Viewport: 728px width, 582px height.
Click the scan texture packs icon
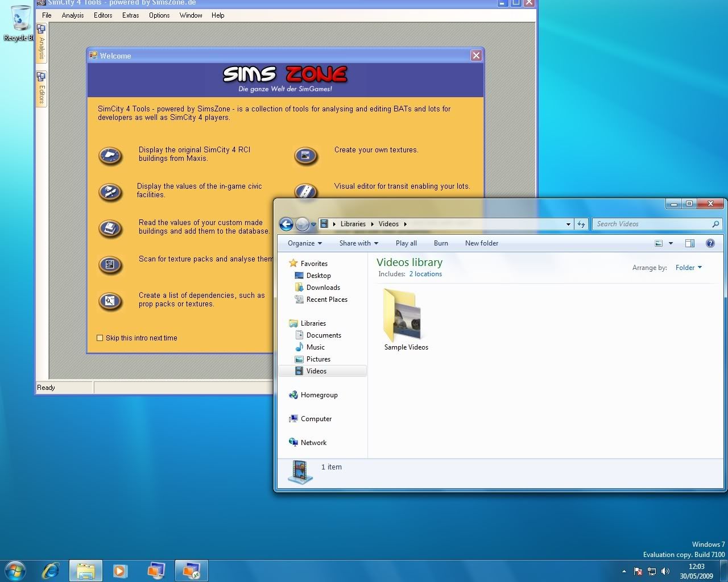[110, 265]
